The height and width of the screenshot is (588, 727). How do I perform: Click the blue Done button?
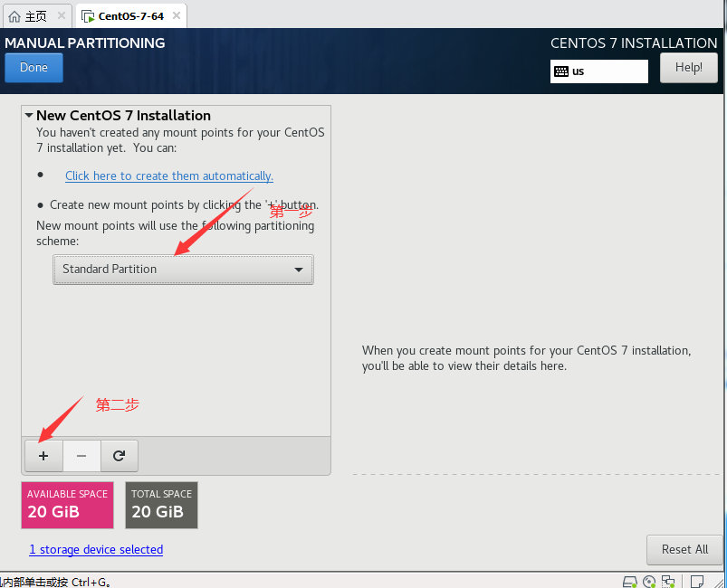[x=33, y=68]
